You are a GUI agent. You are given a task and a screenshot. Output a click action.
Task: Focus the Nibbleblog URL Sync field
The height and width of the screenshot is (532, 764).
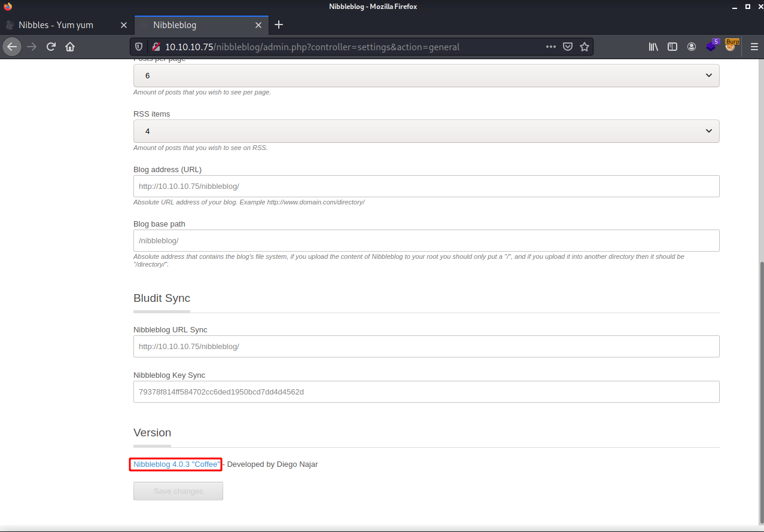click(426, 346)
